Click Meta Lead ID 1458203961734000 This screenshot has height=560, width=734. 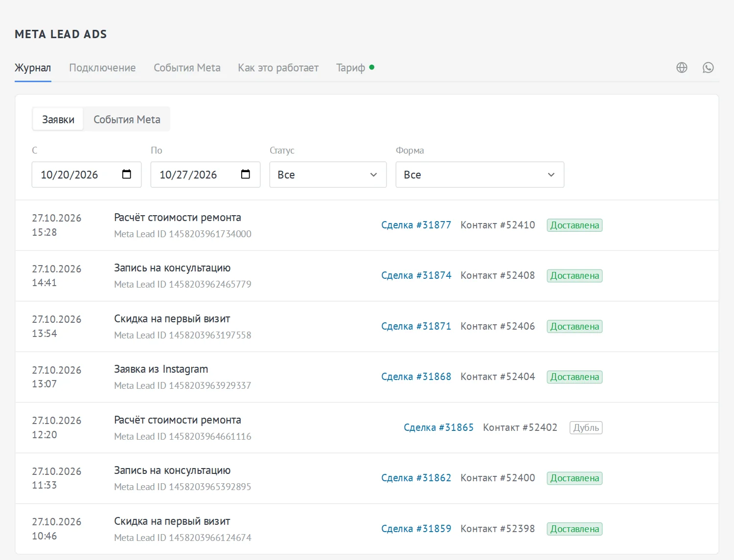click(183, 234)
